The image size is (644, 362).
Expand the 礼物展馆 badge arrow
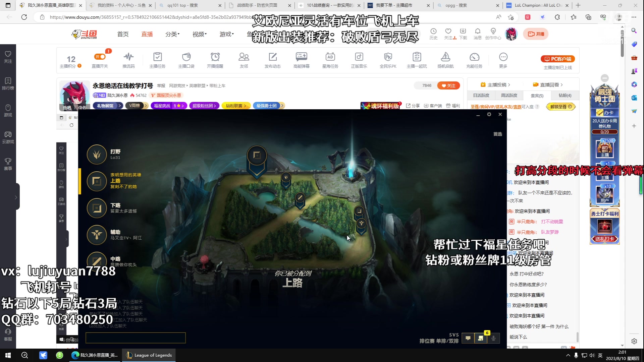coord(119,106)
